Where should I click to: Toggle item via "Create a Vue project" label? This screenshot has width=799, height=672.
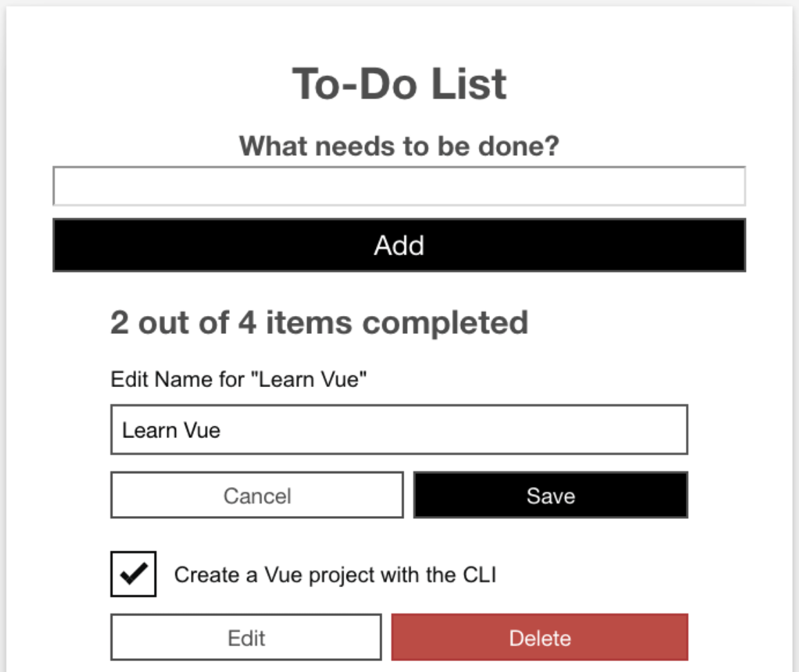coord(335,575)
